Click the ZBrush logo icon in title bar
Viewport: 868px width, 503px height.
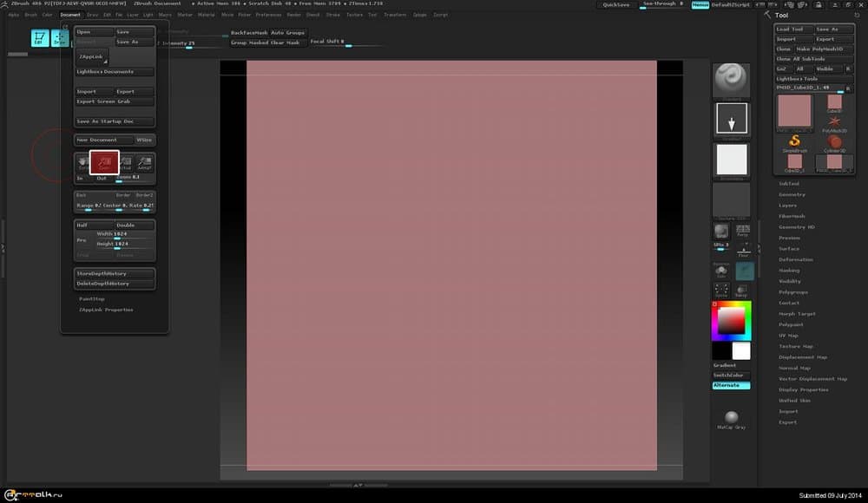point(4,3)
